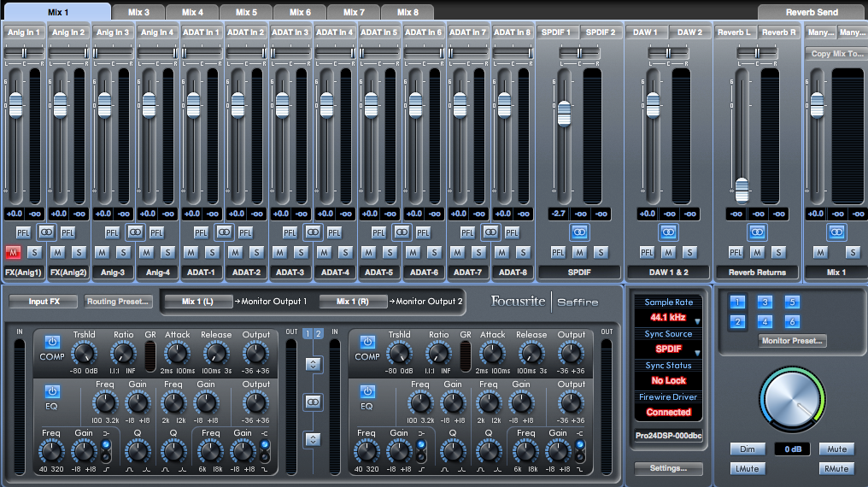Open the Sample Rate dropdown

(x=696, y=322)
